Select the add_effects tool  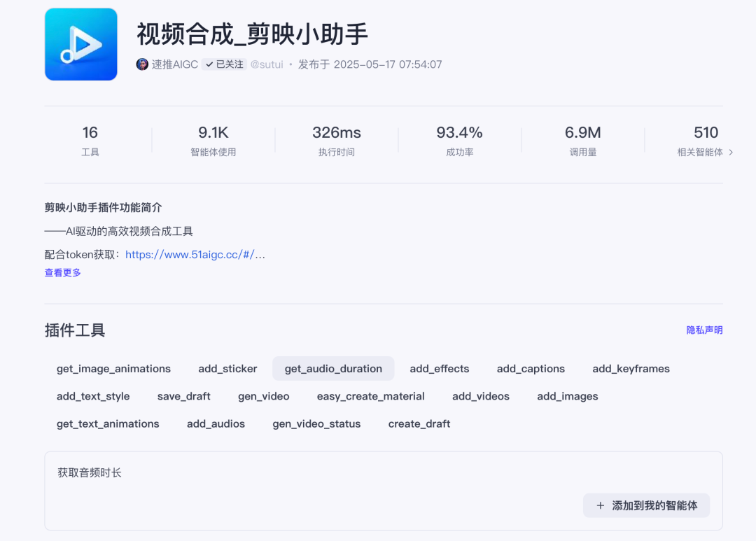click(439, 369)
